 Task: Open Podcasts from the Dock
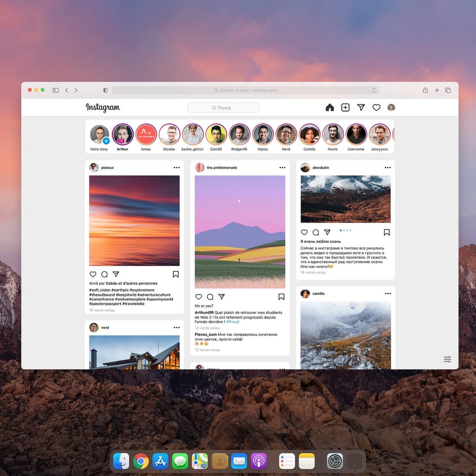[x=259, y=461]
